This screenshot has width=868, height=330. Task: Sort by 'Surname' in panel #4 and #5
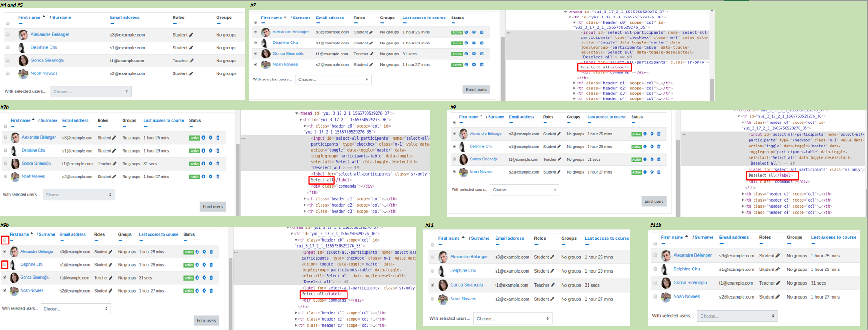tap(62, 18)
